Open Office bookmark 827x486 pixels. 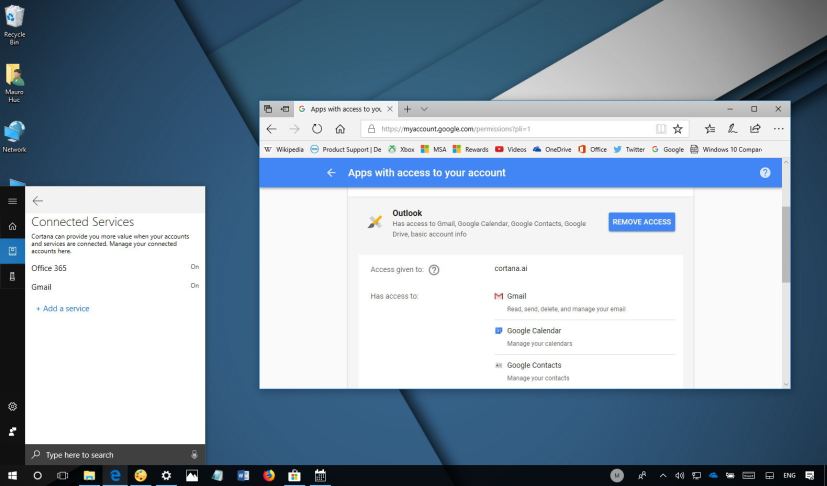click(592, 149)
